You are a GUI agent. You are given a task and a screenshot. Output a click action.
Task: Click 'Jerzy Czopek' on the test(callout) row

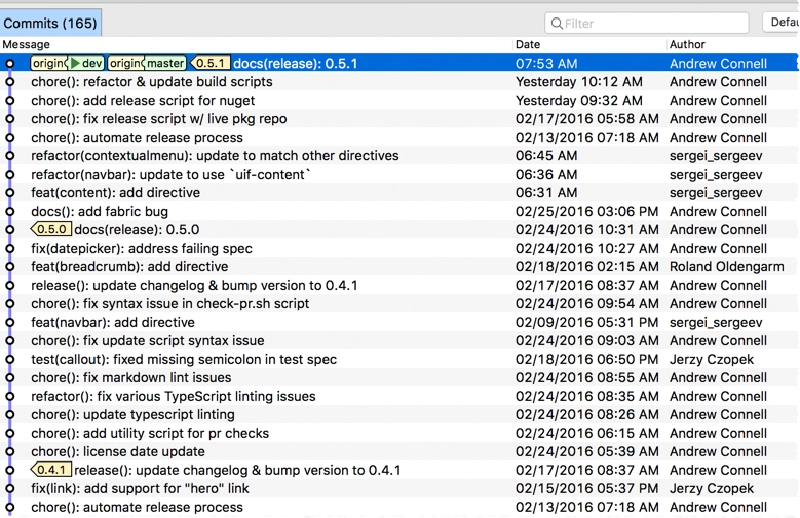tap(712, 359)
